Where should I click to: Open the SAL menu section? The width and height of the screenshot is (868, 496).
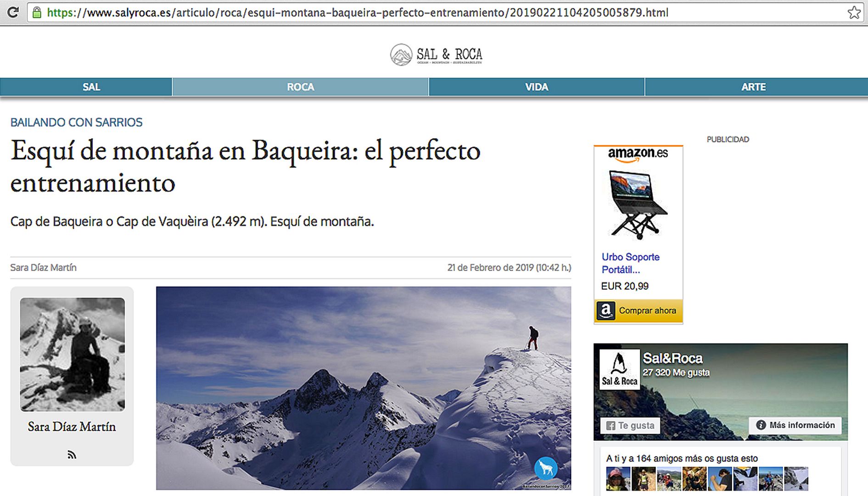tap(91, 87)
